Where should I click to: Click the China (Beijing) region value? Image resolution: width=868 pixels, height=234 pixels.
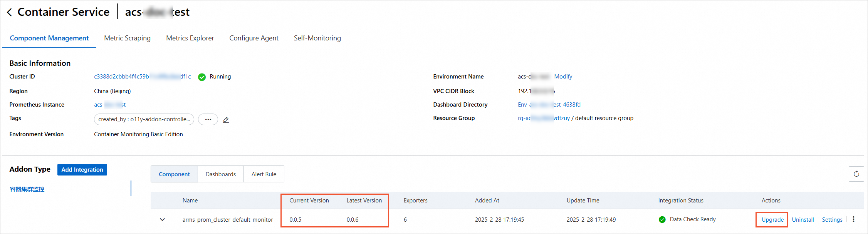tap(112, 91)
